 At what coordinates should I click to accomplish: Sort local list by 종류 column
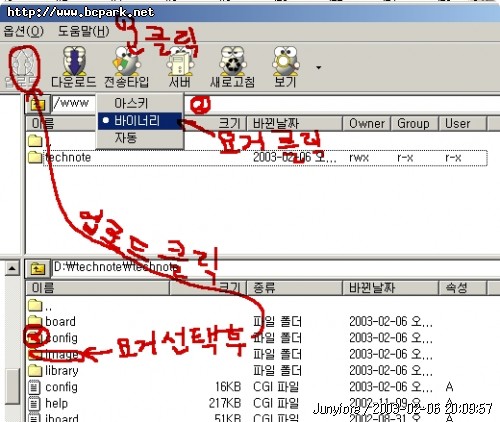[294, 288]
